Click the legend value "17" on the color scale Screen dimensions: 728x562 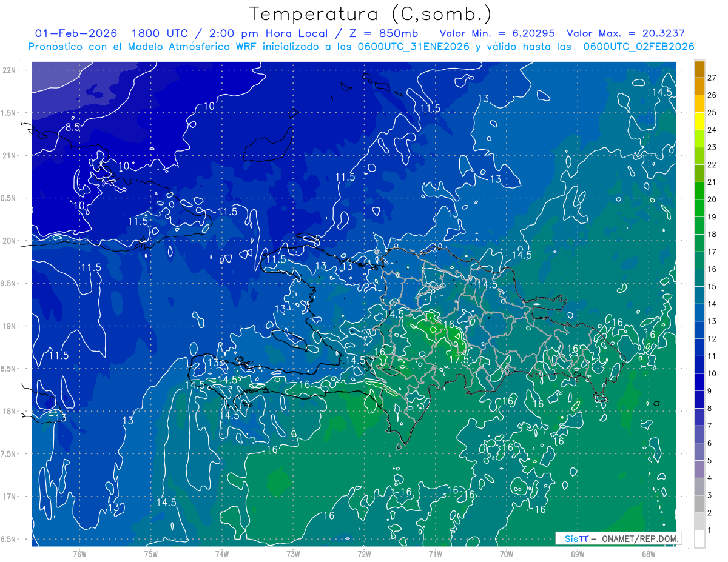point(712,252)
